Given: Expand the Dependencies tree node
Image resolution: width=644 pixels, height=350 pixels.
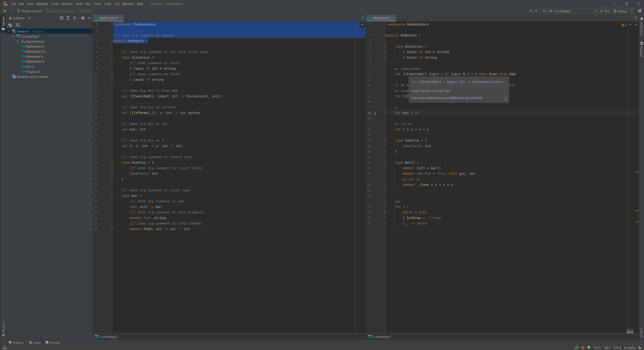Looking at the screenshot, I should click(x=18, y=42).
